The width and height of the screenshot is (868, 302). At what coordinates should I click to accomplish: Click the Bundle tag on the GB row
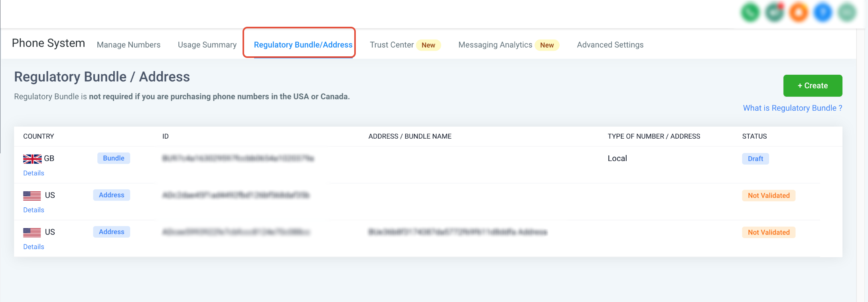(x=114, y=158)
